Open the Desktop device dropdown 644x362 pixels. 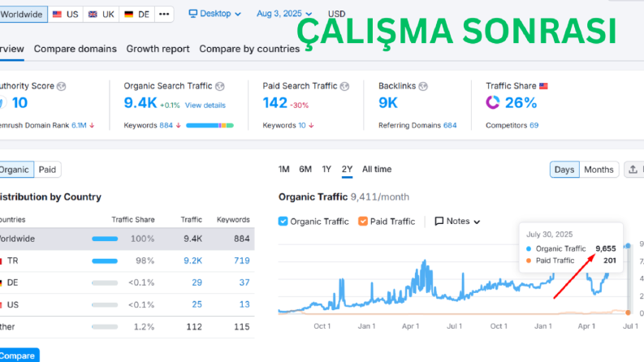coord(215,14)
